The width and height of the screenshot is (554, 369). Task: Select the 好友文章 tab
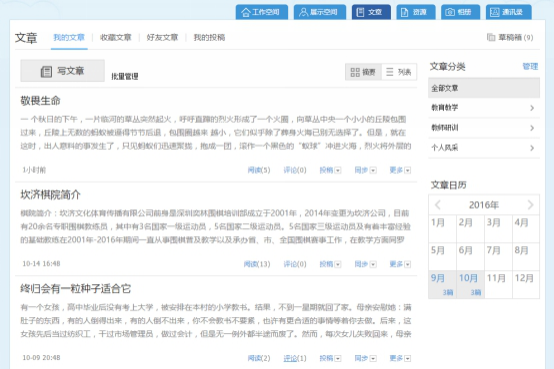pos(162,37)
